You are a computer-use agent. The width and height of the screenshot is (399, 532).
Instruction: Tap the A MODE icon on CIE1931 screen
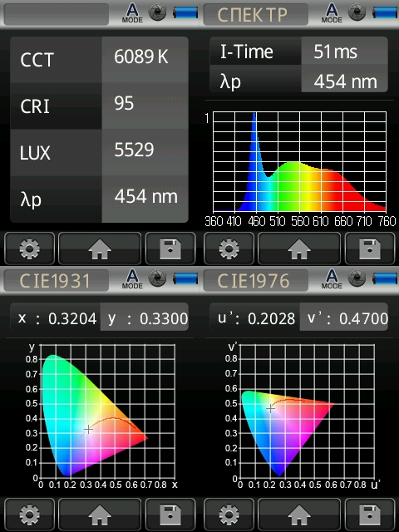(x=132, y=279)
